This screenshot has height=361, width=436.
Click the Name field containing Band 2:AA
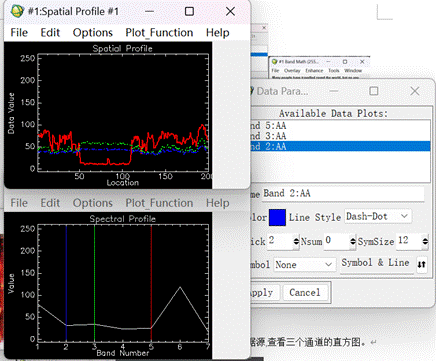(x=343, y=193)
